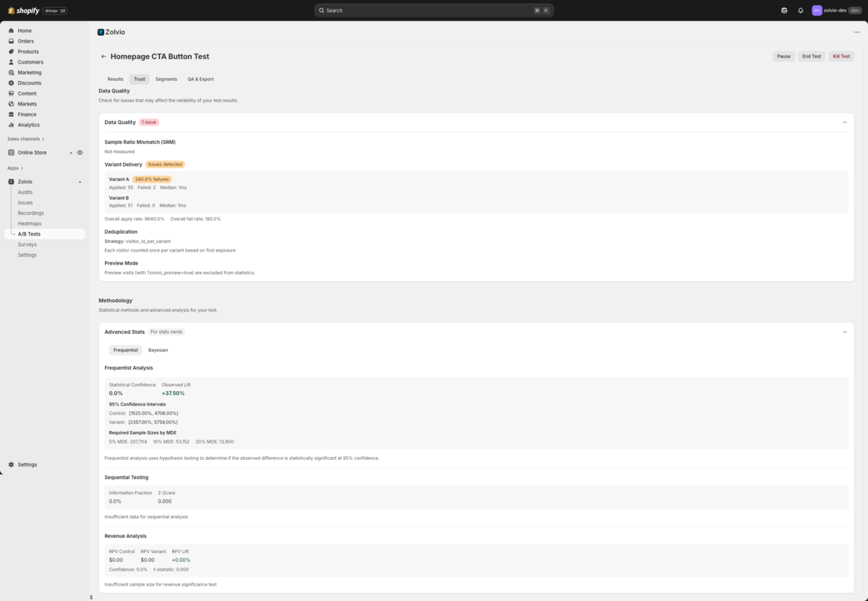This screenshot has height=601, width=868.
Task: Click the Analytics bar chart icon
Action: point(11,125)
